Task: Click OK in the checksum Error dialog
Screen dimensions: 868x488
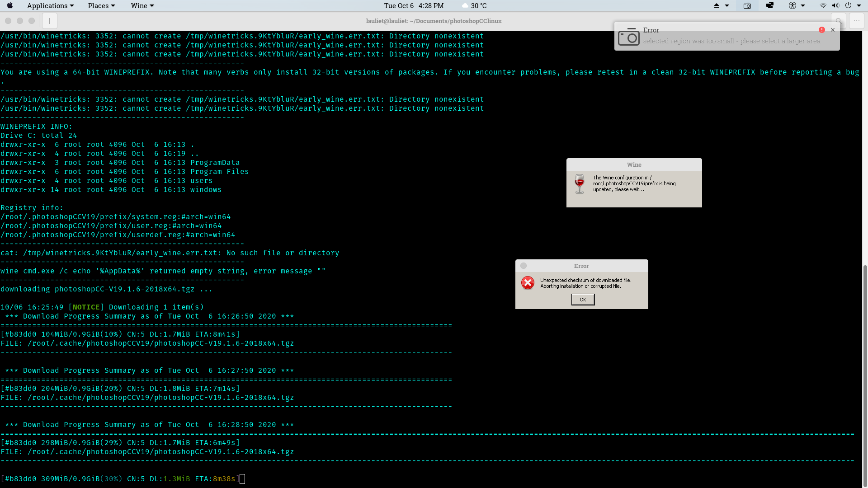Action: tap(583, 300)
